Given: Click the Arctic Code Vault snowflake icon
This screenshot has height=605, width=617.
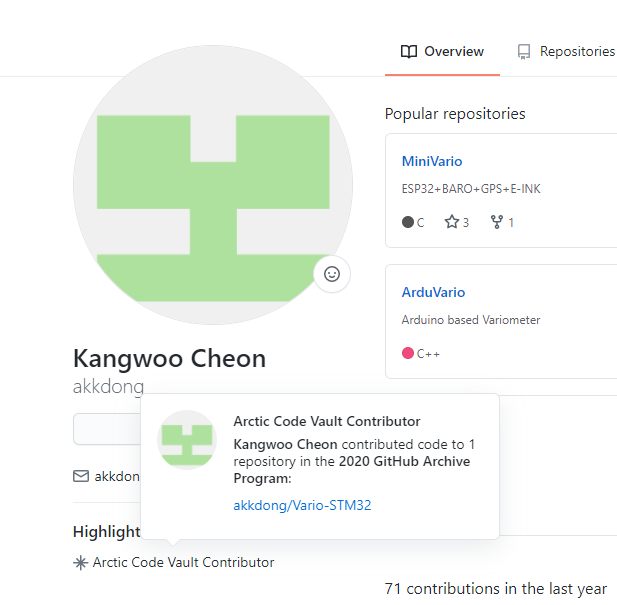Looking at the screenshot, I should click(81, 563).
